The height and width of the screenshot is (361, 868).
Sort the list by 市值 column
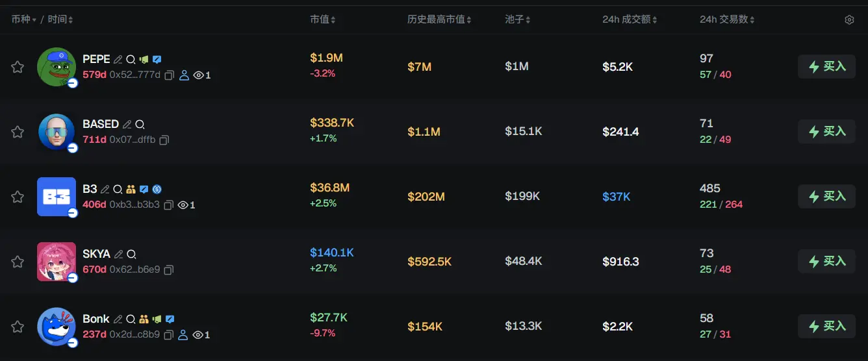click(323, 20)
